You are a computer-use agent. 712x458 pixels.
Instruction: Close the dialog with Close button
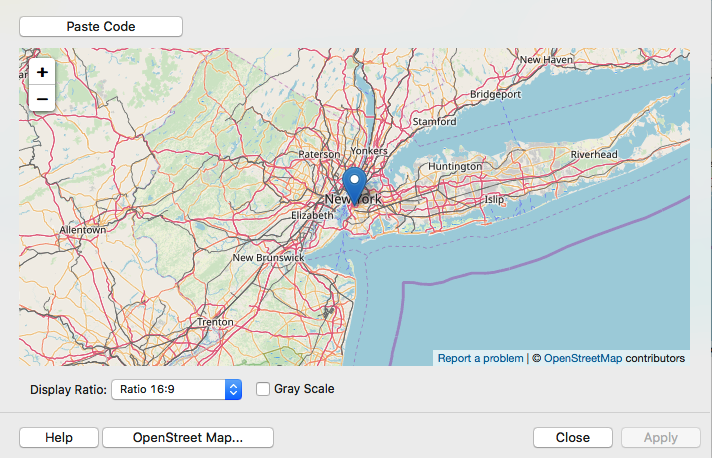click(x=572, y=437)
